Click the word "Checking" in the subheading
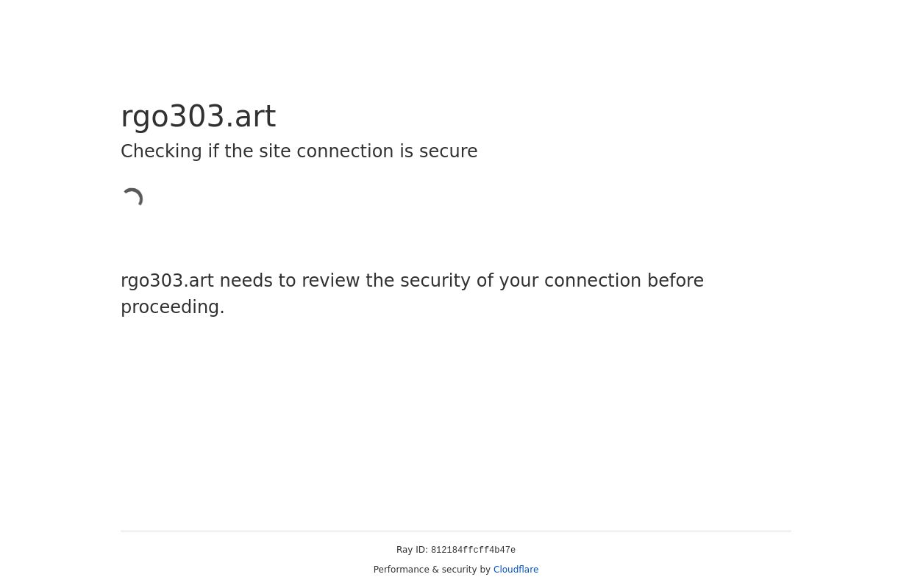 pyautogui.click(x=161, y=151)
